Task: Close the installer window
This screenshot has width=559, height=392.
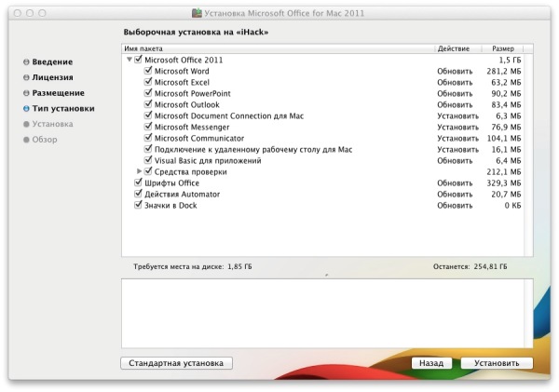Action: coord(17,13)
